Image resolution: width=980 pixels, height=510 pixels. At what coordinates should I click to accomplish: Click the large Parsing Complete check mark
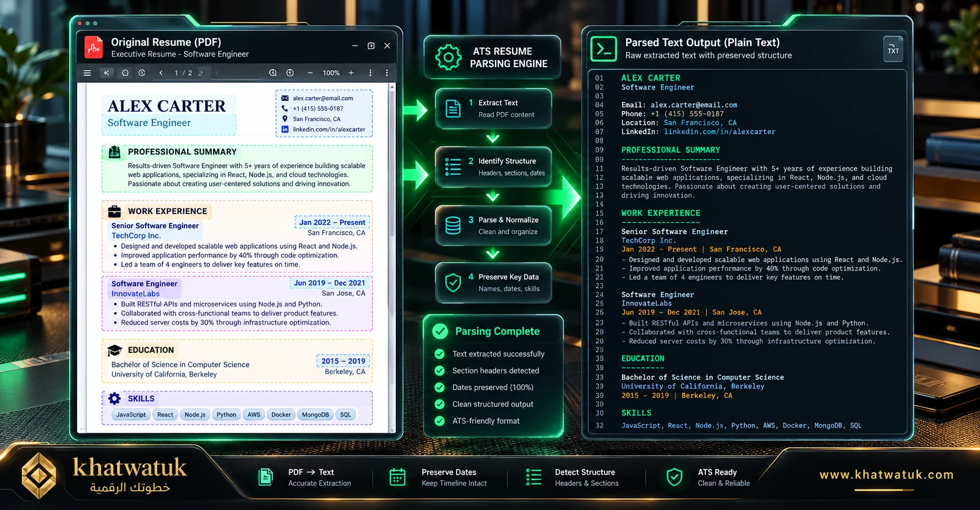coord(440,331)
